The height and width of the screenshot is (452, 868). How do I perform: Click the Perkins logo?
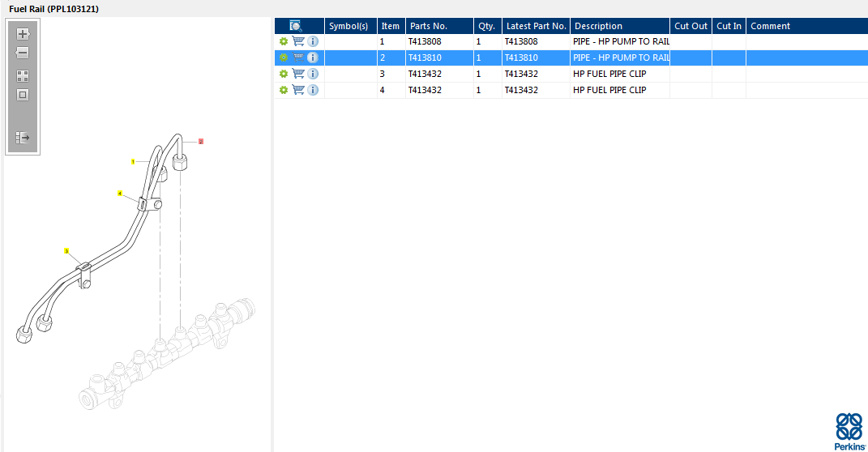(849, 432)
